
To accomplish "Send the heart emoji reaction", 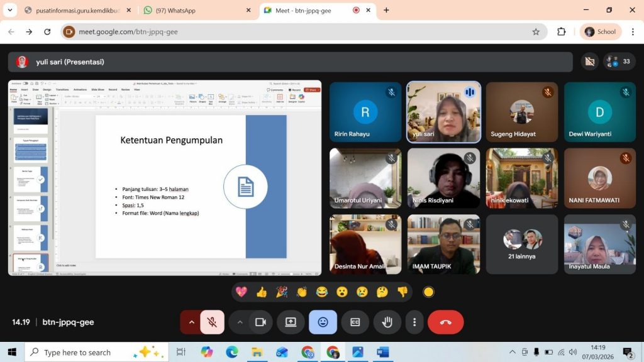I will pos(241,292).
